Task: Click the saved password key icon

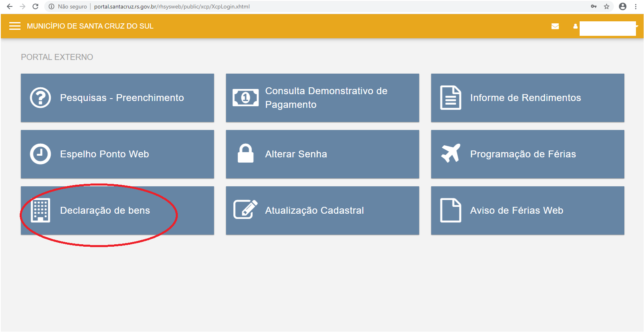Action: 594,6
